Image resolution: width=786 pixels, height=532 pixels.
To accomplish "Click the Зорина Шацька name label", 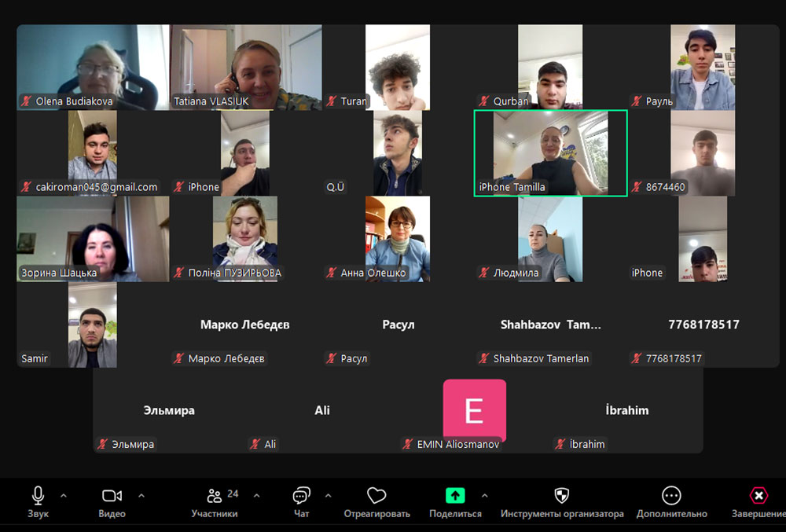I will pyautogui.click(x=59, y=273).
